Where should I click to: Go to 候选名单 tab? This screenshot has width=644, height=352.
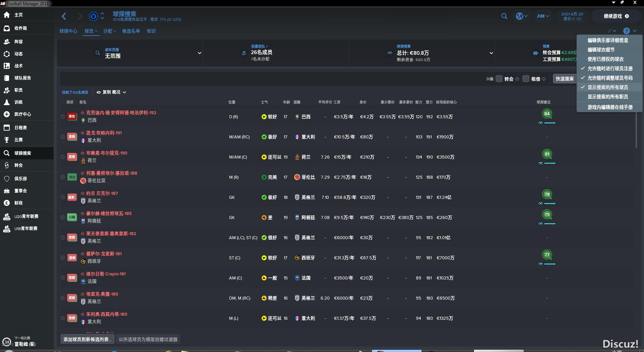[x=131, y=31]
